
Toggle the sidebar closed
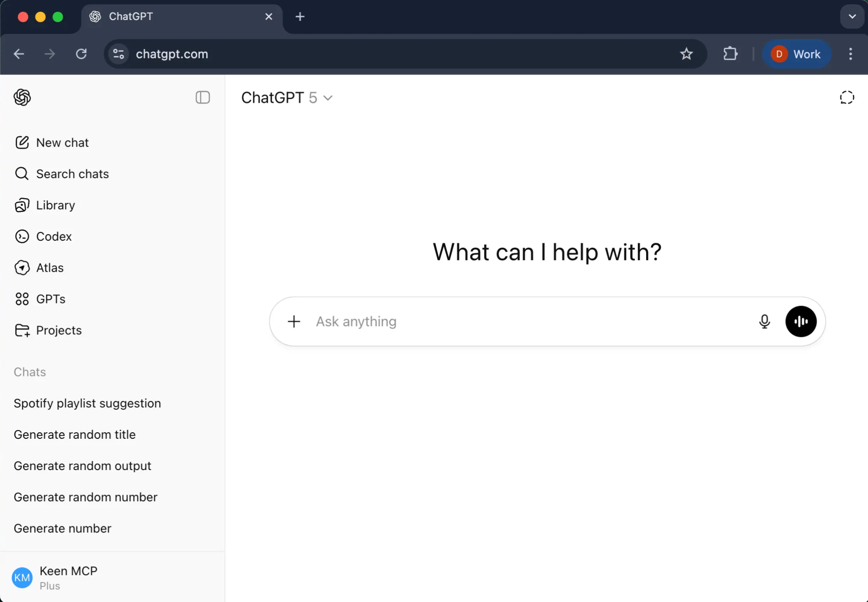202,98
